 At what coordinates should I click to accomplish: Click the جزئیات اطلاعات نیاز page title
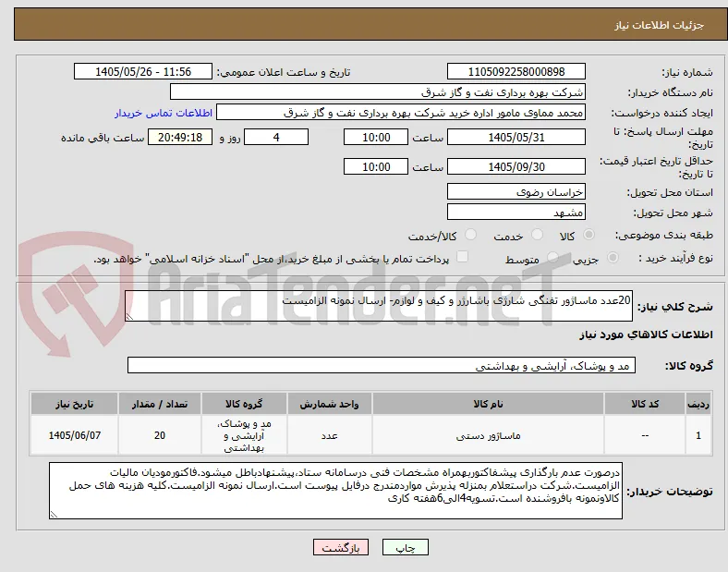[660, 25]
